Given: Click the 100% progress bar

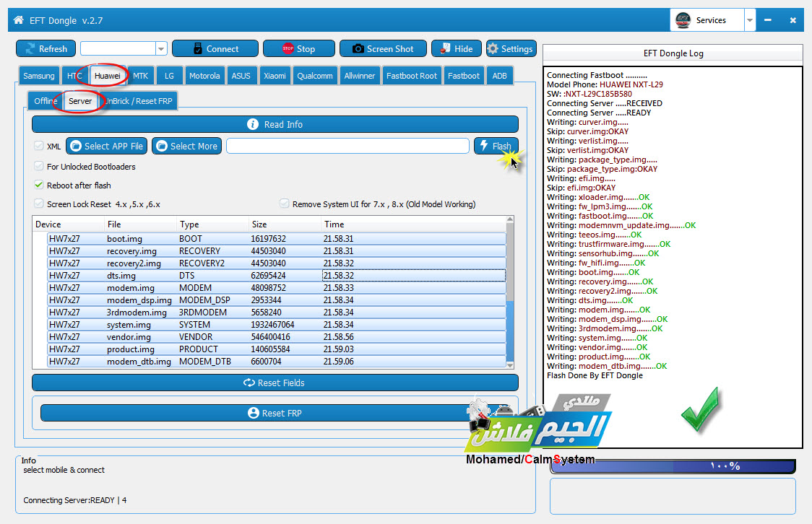Looking at the screenshot, I should click(673, 466).
